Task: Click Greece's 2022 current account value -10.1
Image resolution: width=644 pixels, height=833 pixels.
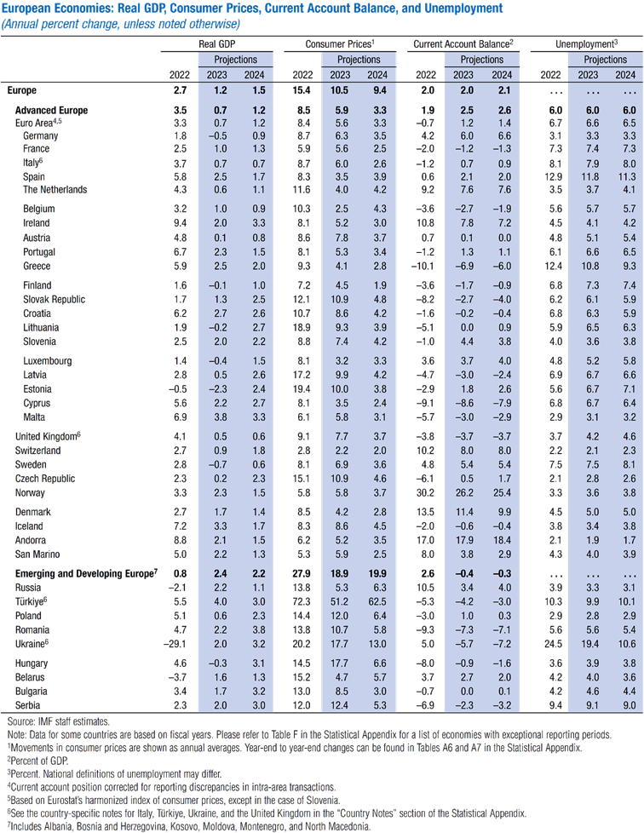Action: tap(422, 266)
